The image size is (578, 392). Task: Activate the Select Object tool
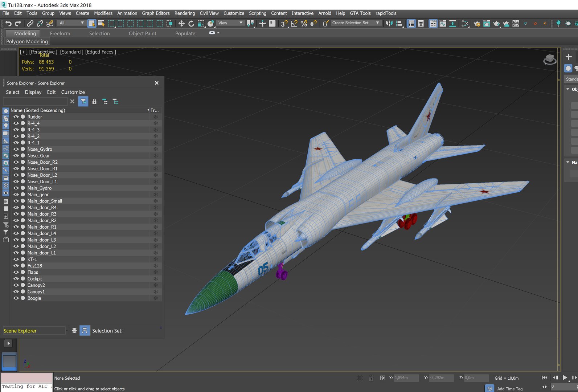[92, 23]
